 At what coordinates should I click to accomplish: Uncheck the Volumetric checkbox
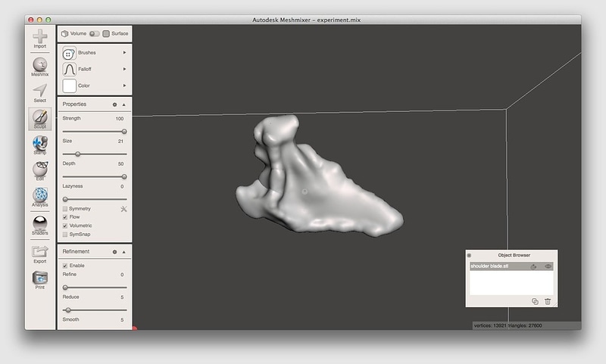[x=65, y=226]
